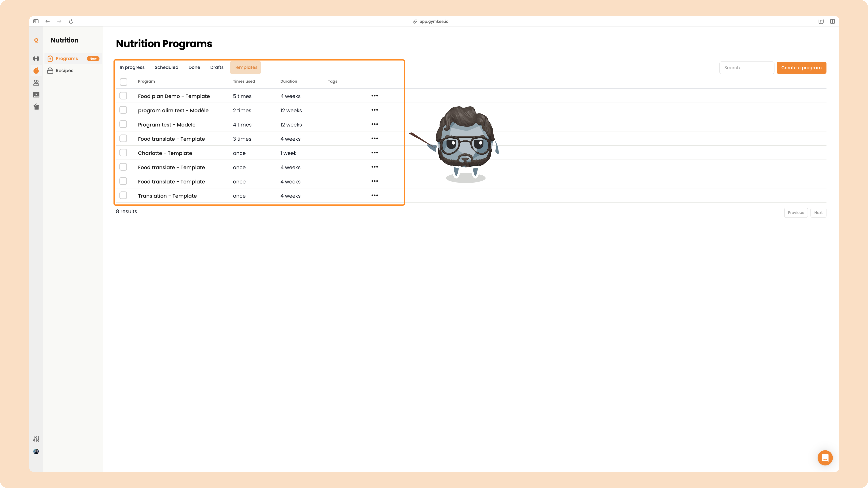Switch to the Scheduled tab

[x=166, y=67]
